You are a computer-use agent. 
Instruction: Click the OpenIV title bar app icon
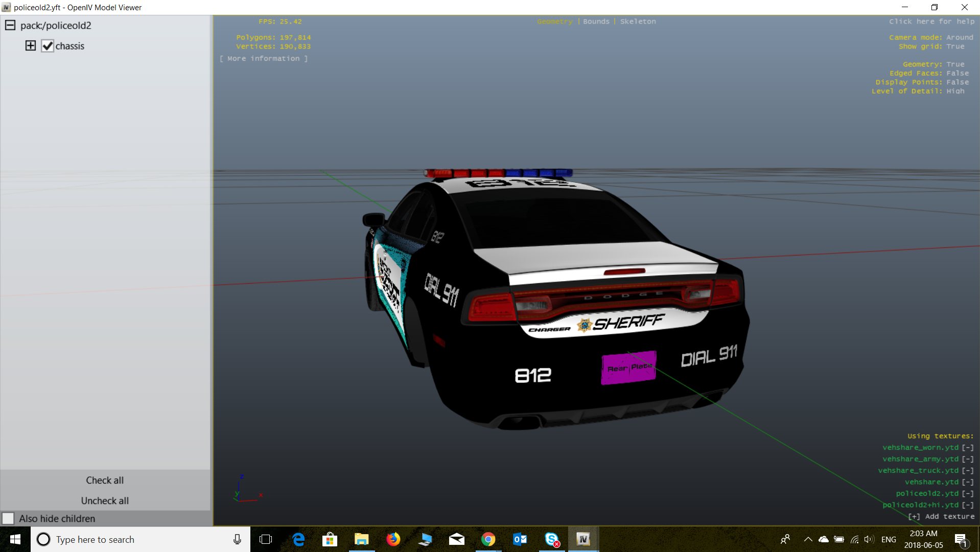(6, 7)
